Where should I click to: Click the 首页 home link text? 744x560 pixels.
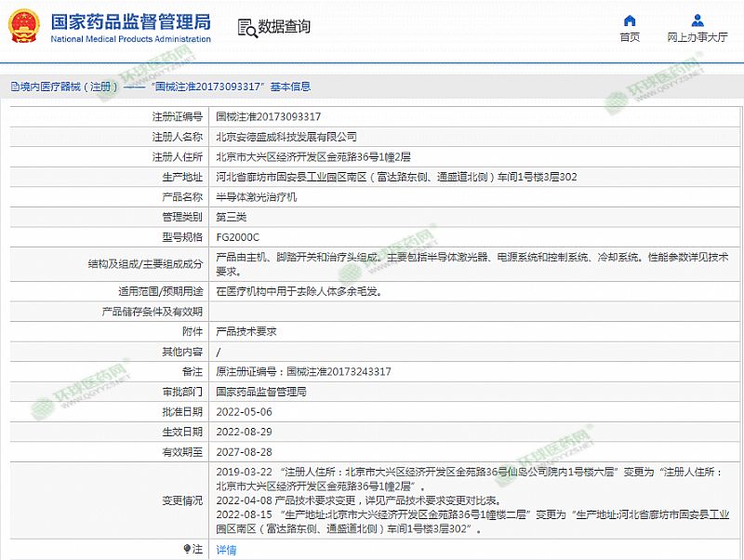(630, 37)
